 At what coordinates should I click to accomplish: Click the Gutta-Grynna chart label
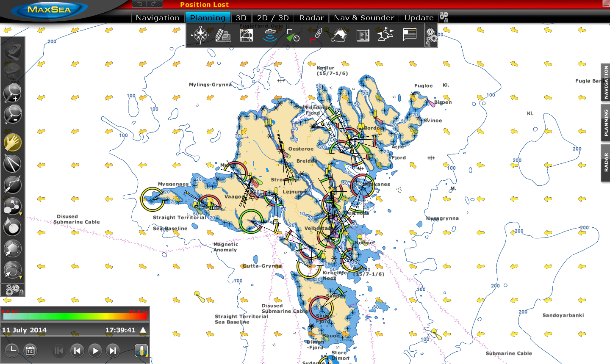262,266
